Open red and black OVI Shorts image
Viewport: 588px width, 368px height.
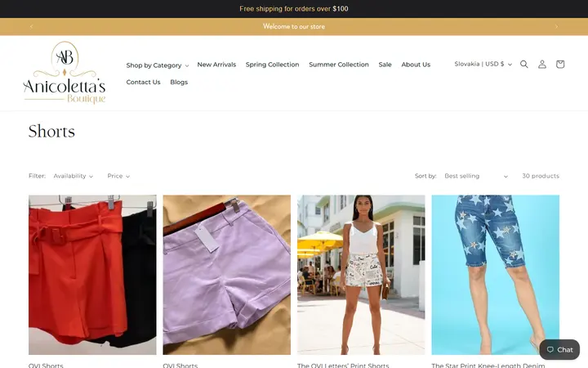(92, 275)
